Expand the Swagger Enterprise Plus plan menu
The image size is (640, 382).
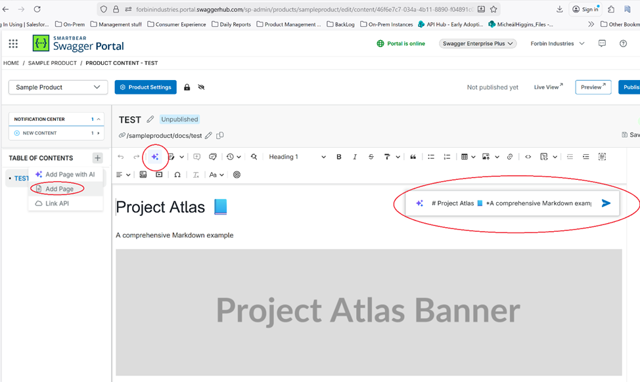point(478,44)
